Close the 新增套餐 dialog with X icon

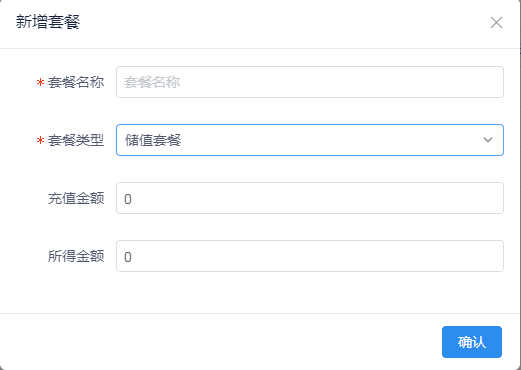point(496,23)
